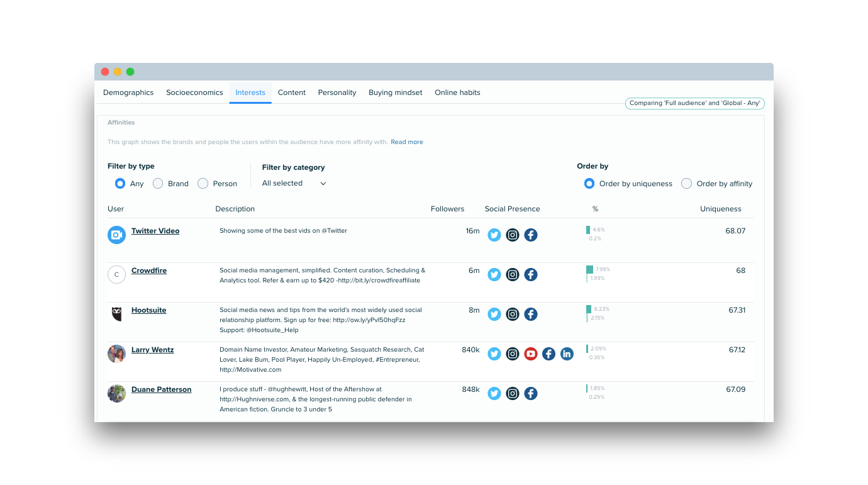Select the Brand type filter
Image resolution: width=868 pixels, height=485 pixels.
pyautogui.click(x=158, y=184)
